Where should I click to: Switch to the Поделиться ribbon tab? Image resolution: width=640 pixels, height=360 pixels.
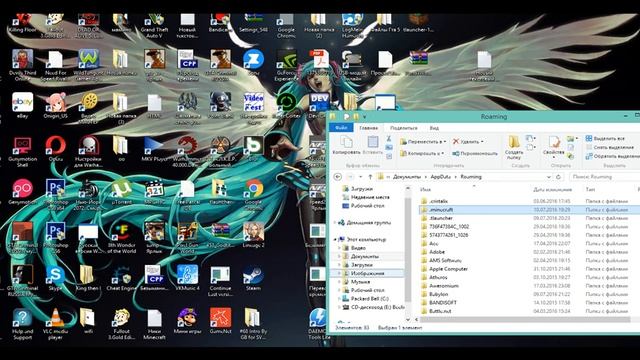point(404,128)
